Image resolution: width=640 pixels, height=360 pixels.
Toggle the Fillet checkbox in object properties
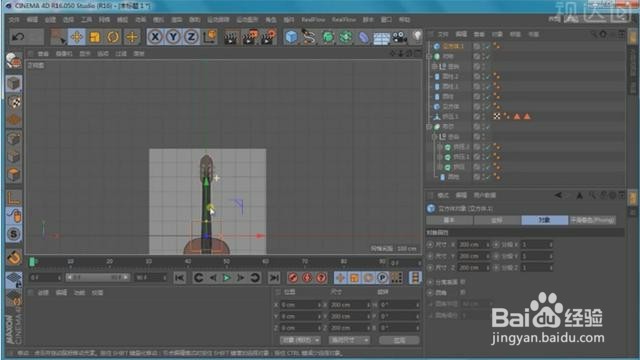click(463, 293)
